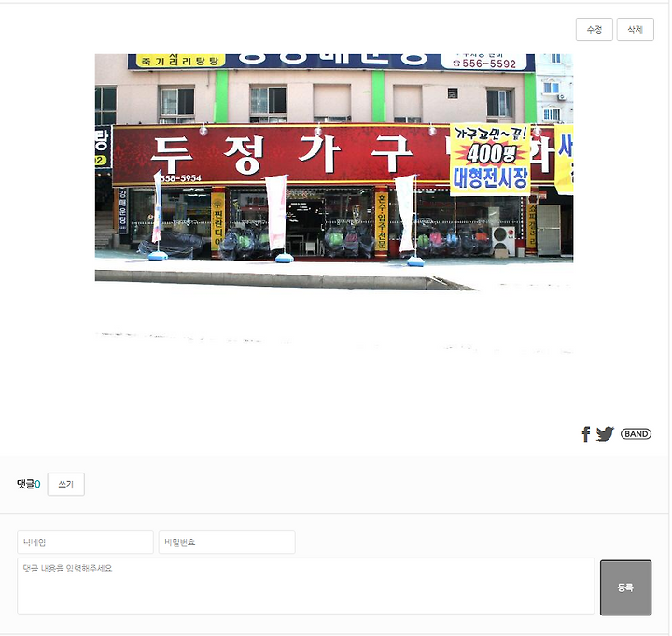Share post via BAND icon
Viewport: 672px width, 636px height.
tap(637, 435)
